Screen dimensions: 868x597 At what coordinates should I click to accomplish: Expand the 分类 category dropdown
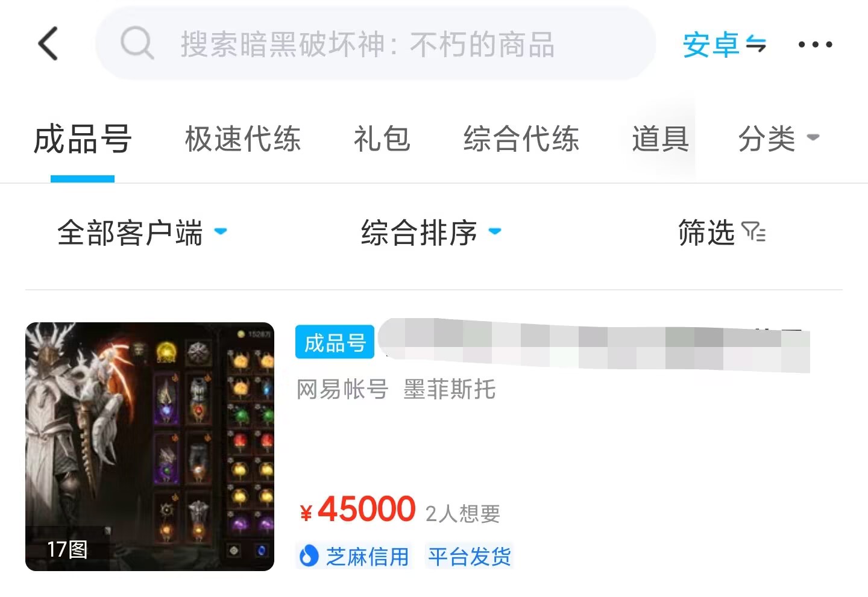[778, 139]
